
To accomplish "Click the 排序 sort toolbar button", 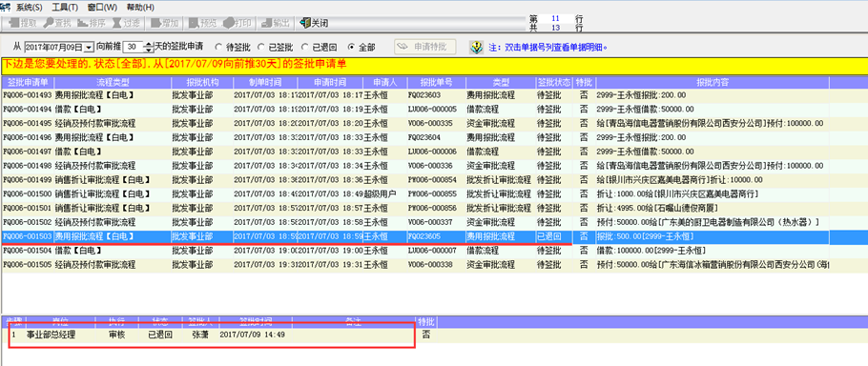I will point(92,23).
